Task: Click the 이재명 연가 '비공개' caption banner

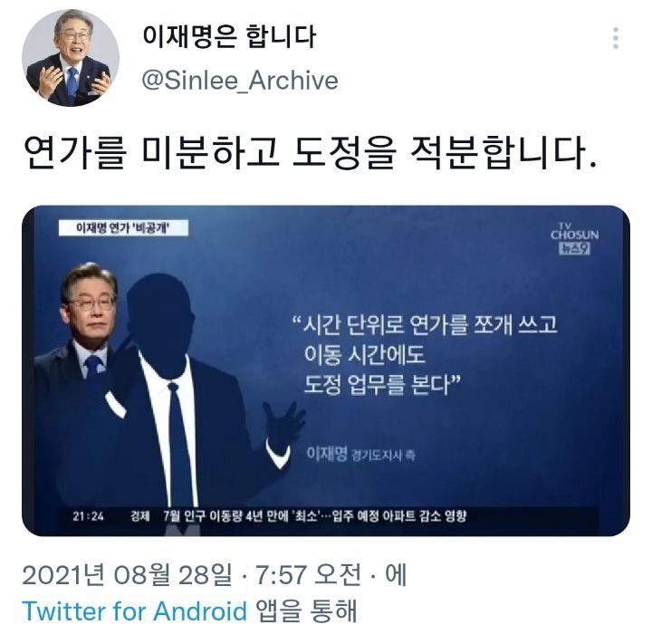Action: point(123,228)
